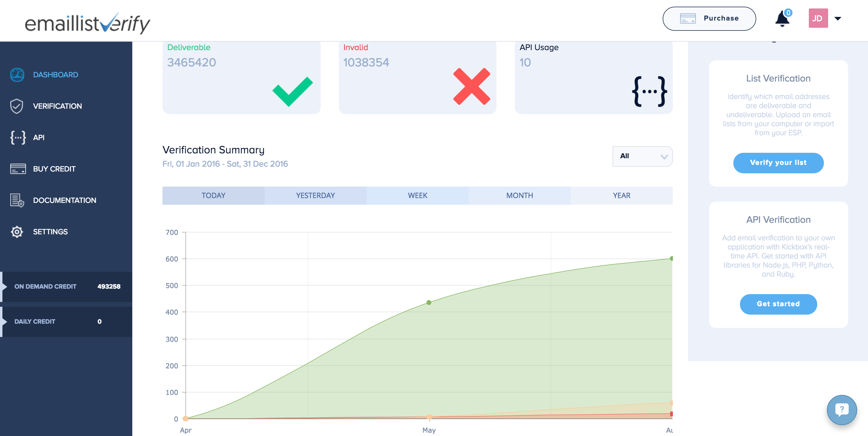Click the Settings gear icon
Viewport: 868px width, 436px height.
[x=17, y=232]
